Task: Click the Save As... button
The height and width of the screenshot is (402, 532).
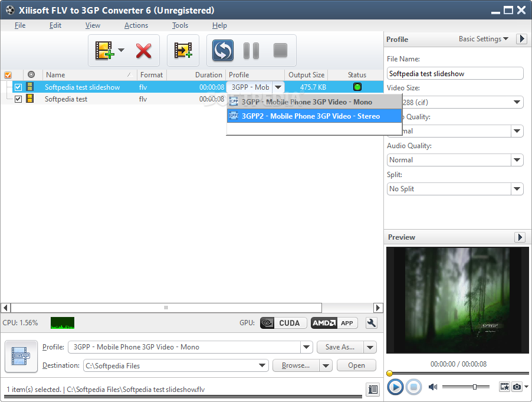Action: click(340, 347)
